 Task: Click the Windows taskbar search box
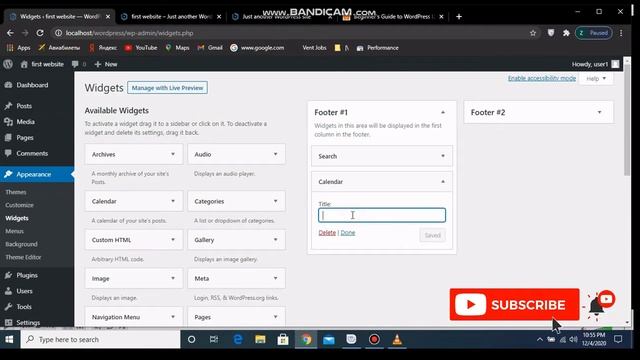tap(100, 339)
